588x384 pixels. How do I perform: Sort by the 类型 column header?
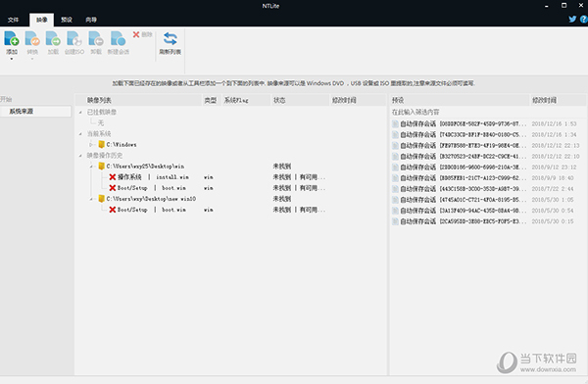tap(211, 100)
